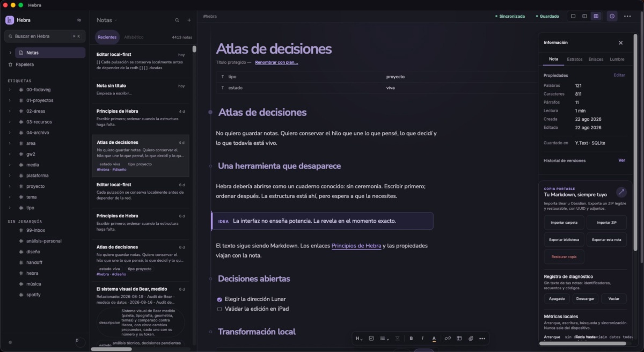Click the collapse section toolbar icon
644x352 pixels.
point(397,338)
